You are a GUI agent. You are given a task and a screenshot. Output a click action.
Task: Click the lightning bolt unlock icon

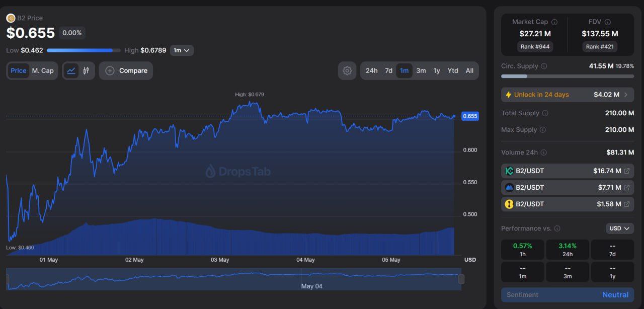508,95
